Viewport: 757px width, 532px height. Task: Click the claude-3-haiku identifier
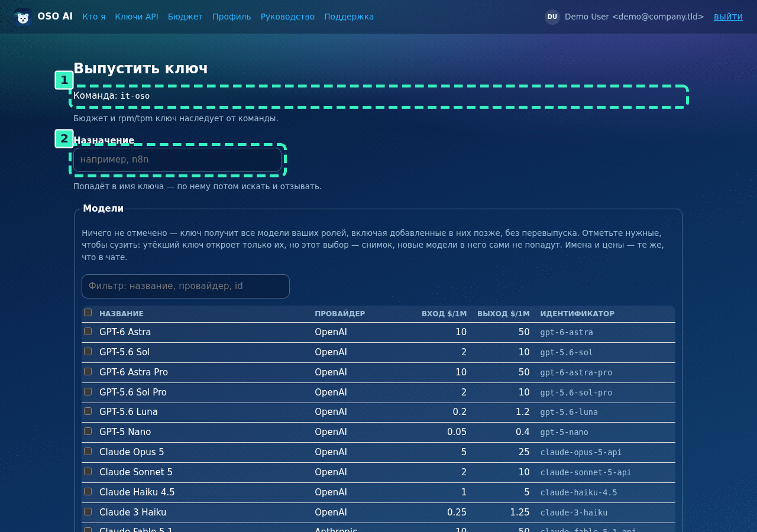tap(574, 512)
